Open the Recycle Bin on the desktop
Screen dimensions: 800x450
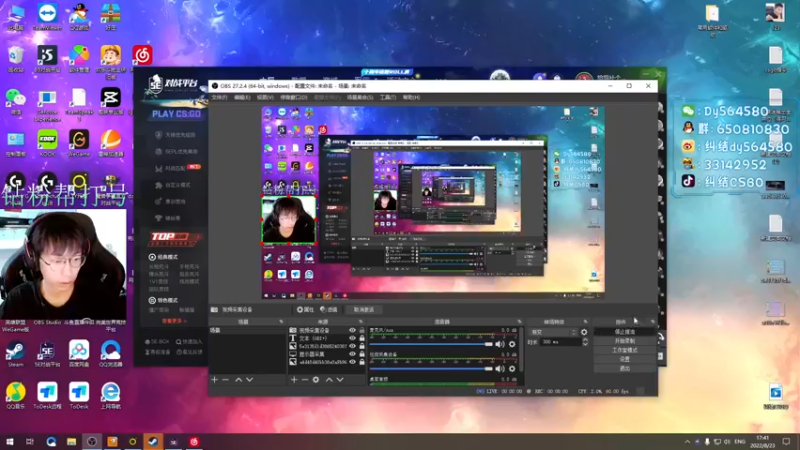pyautogui.click(x=16, y=59)
